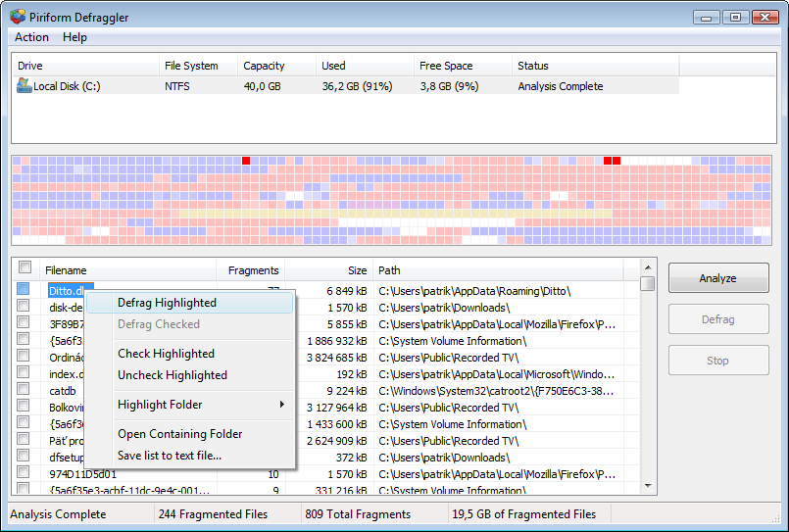789x532 pixels.
Task: Check the box for Ordiná file row
Action: 24,355
